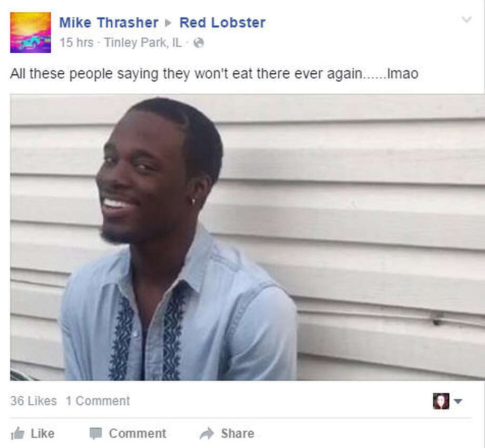View the 36 Likes list
The height and width of the screenshot is (448, 485).
(x=33, y=401)
